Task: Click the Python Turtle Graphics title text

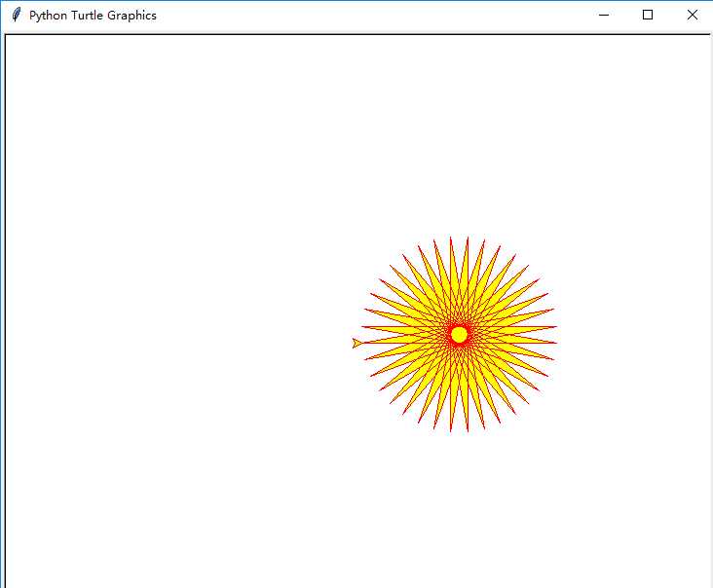Action: 93,16
